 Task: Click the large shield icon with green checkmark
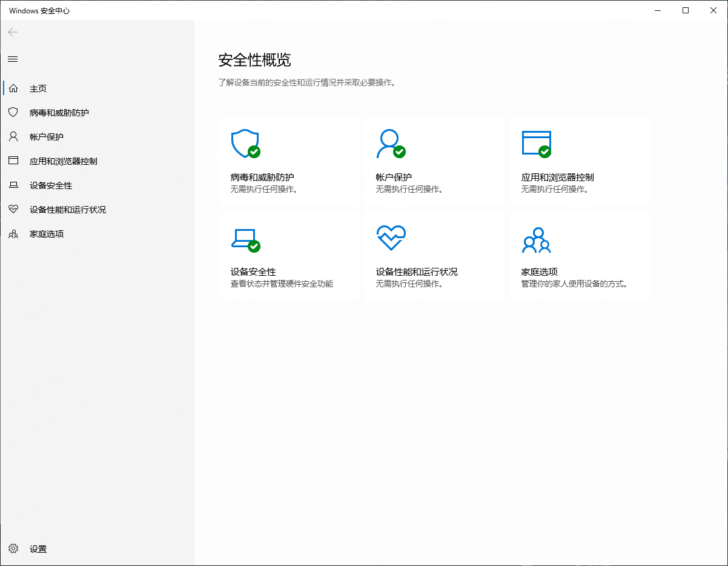(245, 144)
